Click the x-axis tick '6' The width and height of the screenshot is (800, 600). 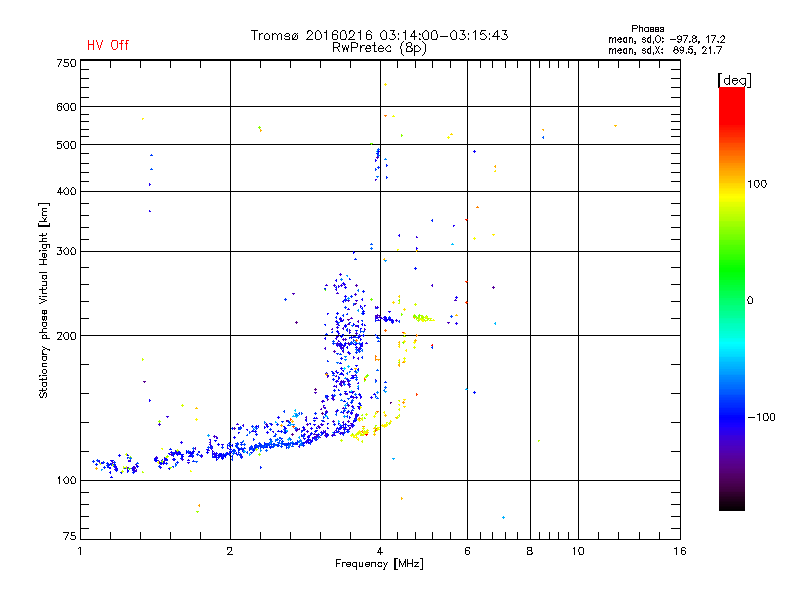pyautogui.click(x=467, y=551)
